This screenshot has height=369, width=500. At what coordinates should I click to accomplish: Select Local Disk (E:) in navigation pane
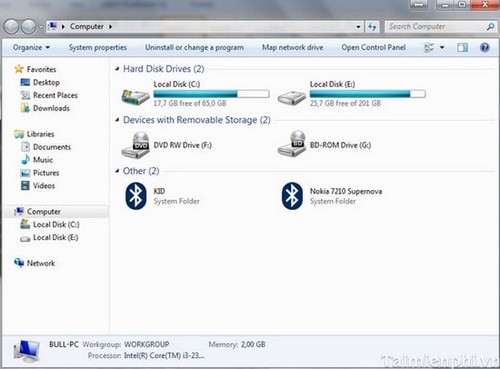pos(55,237)
